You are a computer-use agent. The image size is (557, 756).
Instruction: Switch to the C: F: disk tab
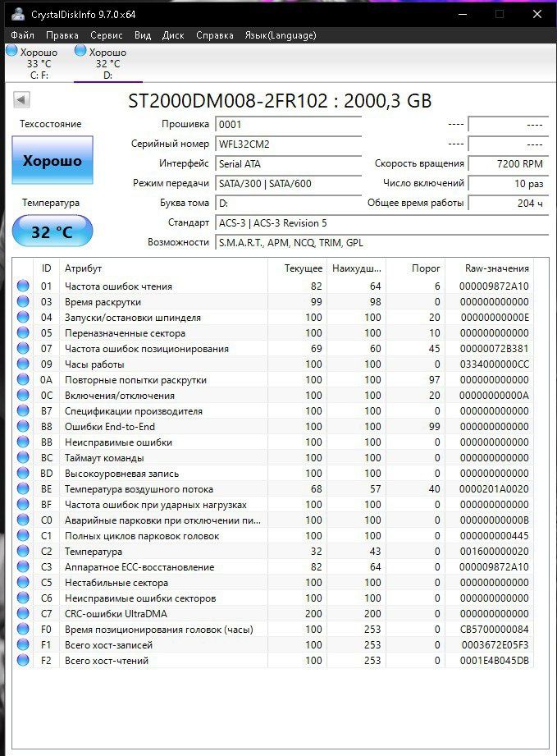(x=39, y=63)
